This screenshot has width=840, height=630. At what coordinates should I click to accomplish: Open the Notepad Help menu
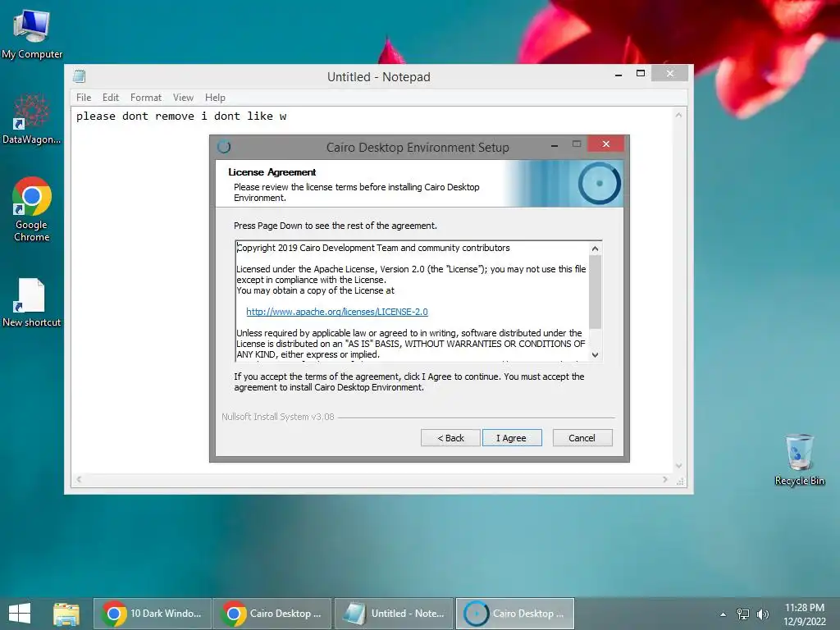point(215,98)
